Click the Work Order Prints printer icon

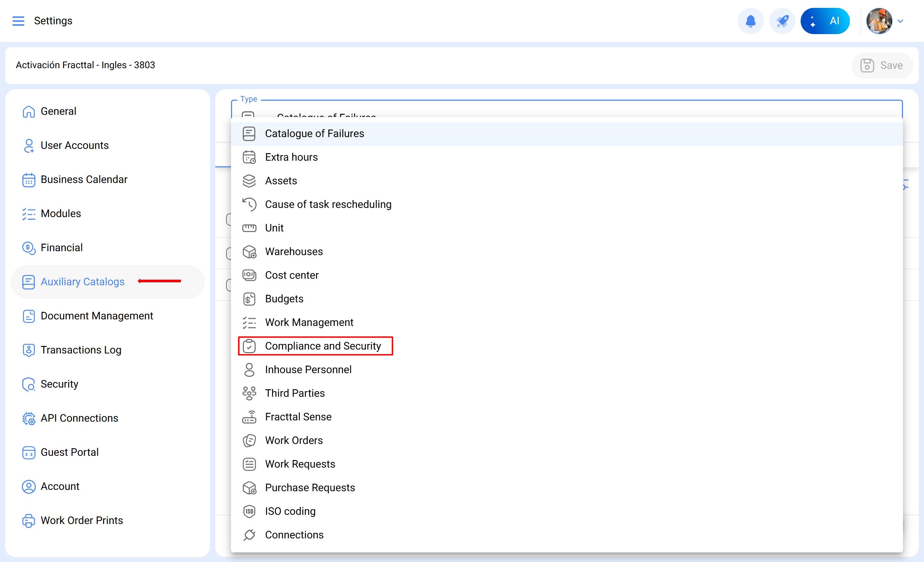29,521
